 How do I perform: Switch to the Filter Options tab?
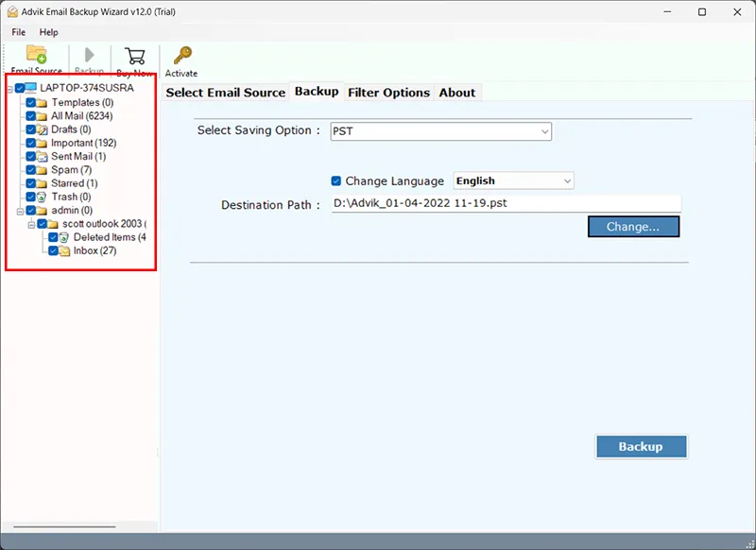pos(388,93)
